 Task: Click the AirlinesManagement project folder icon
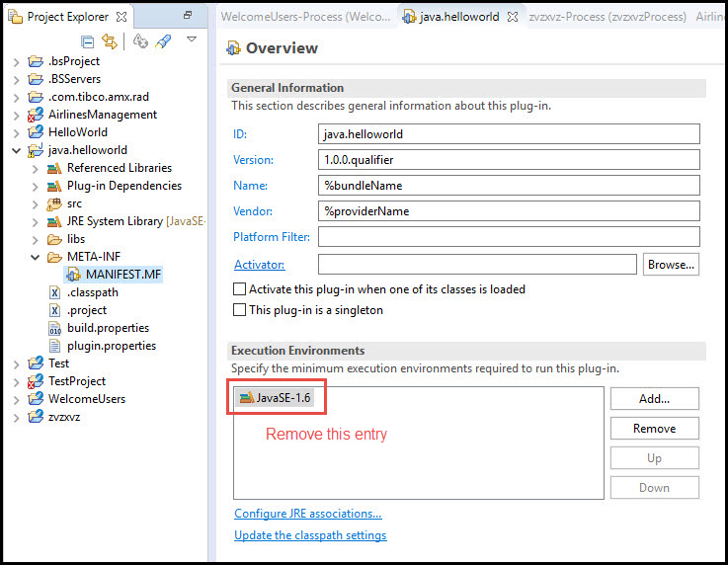pos(36,115)
